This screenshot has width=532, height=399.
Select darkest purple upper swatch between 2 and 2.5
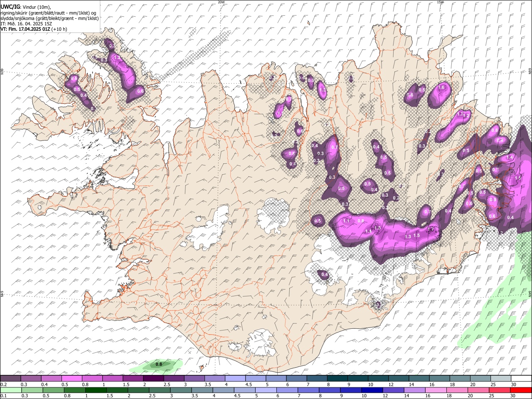pyautogui.click(x=153, y=378)
